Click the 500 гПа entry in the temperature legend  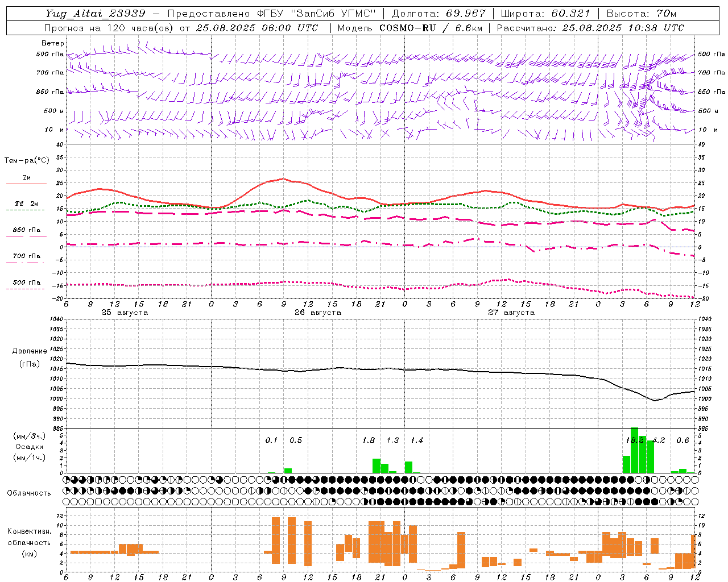(27, 282)
